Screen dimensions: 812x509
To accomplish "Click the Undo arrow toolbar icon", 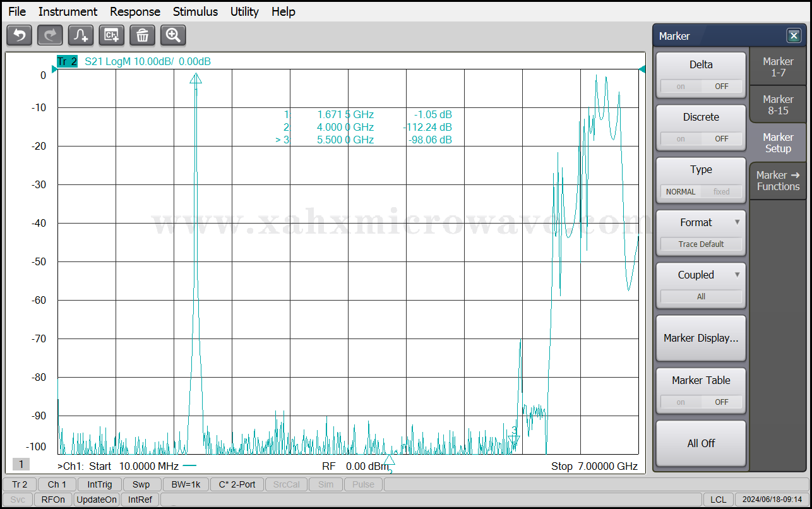I will [19, 35].
